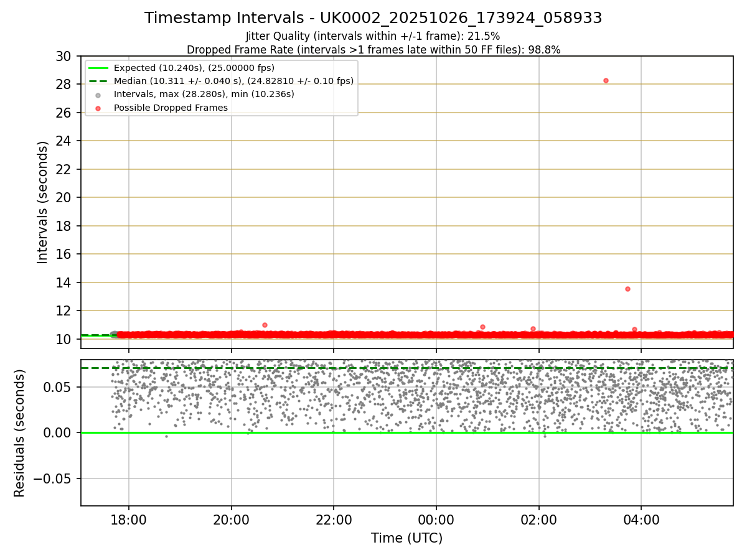Click the '00:00' x-axis tick label
Viewport: 747px width, 560px height.
[x=436, y=520]
